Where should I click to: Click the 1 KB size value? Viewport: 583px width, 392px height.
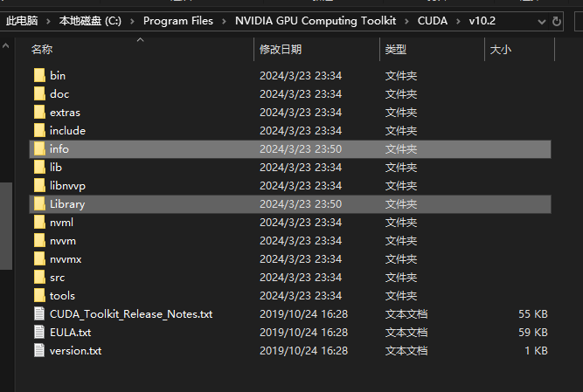[x=536, y=350]
